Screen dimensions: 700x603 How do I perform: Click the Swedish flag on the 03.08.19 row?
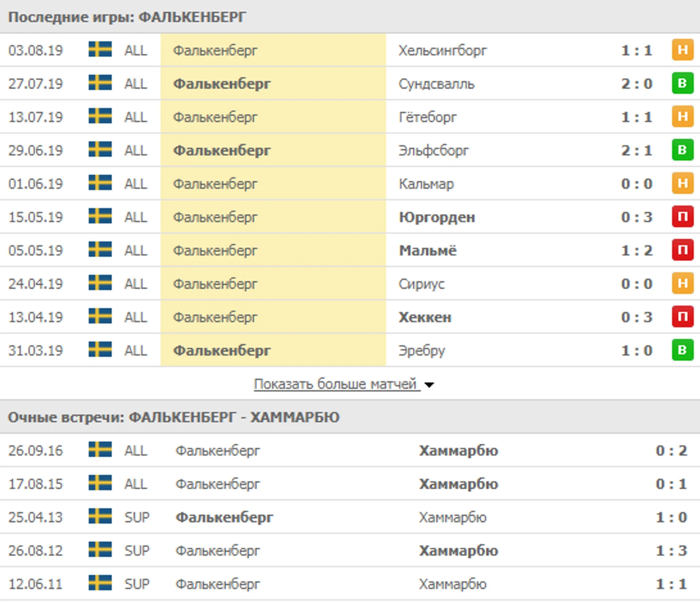100,50
